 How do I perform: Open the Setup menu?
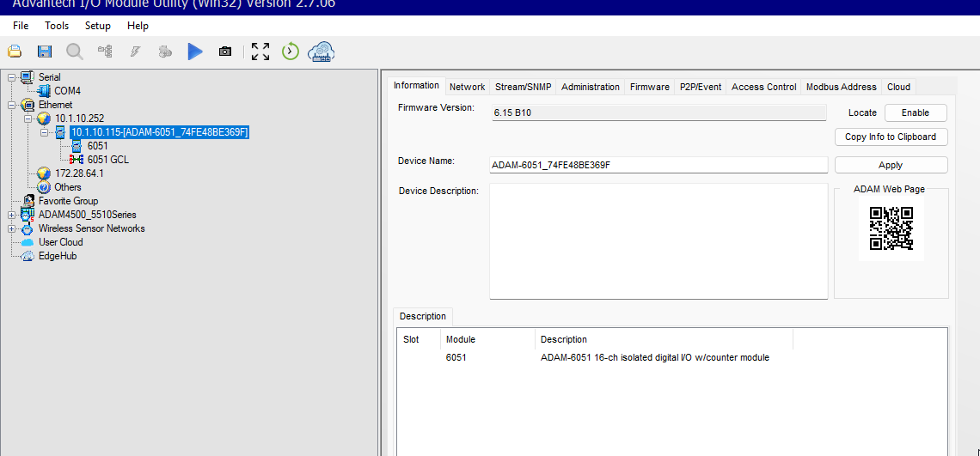pyautogui.click(x=97, y=26)
